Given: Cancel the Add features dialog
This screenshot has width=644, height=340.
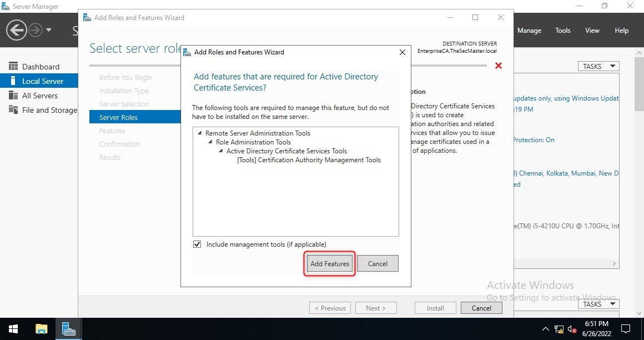Looking at the screenshot, I should tap(378, 263).
